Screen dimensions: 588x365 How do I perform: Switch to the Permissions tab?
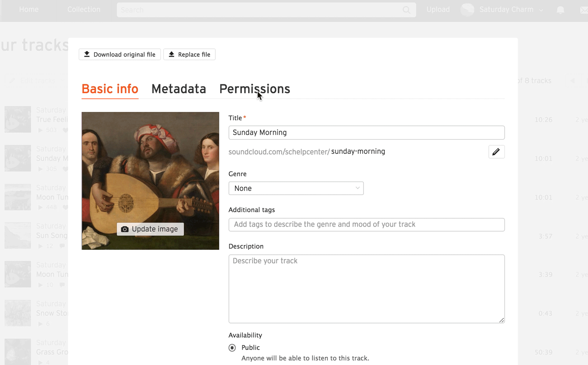coord(255,89)
